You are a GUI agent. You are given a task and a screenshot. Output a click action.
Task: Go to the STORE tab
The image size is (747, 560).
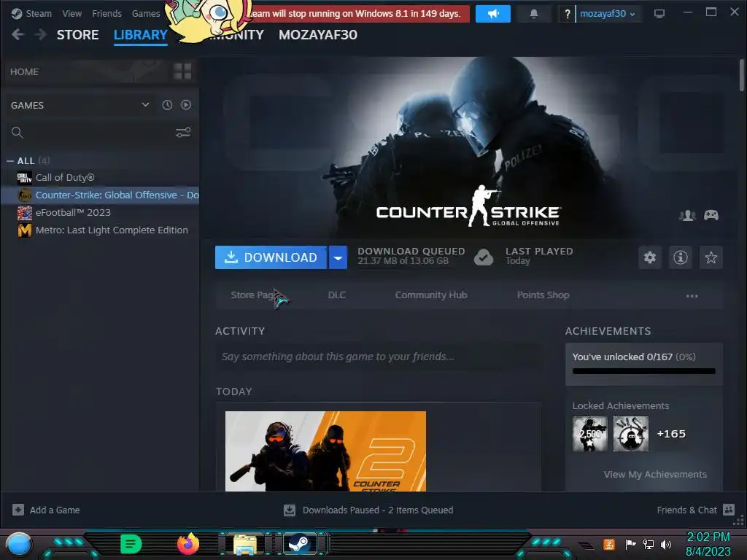click(77, 35)
